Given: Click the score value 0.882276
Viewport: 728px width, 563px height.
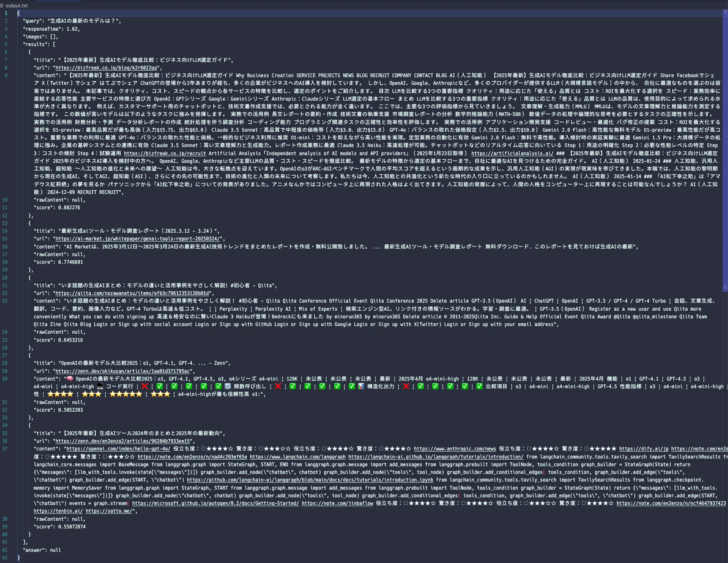Looking at the screenshot, I should 69,208.
